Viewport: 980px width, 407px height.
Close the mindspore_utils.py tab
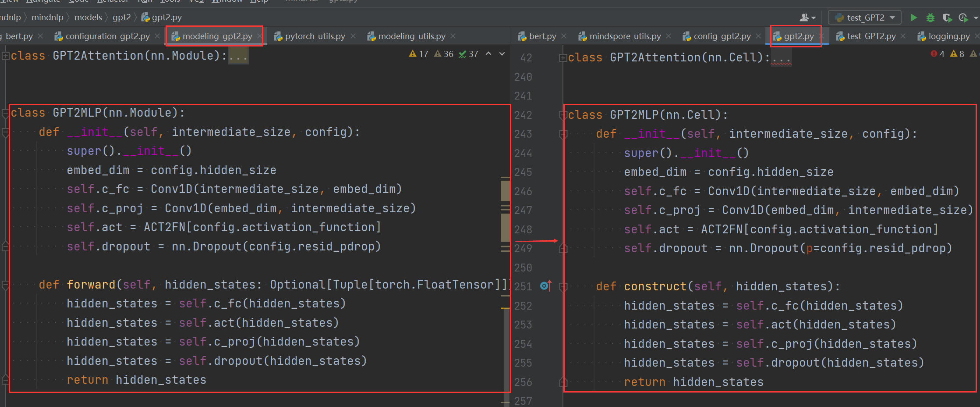pos(669,36)
